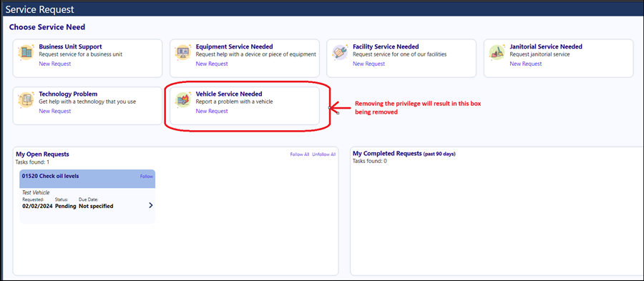Click the Janitorial Service Needed cleaning icon
This screenshot has height=281, width=644.
tap(497, 52)
